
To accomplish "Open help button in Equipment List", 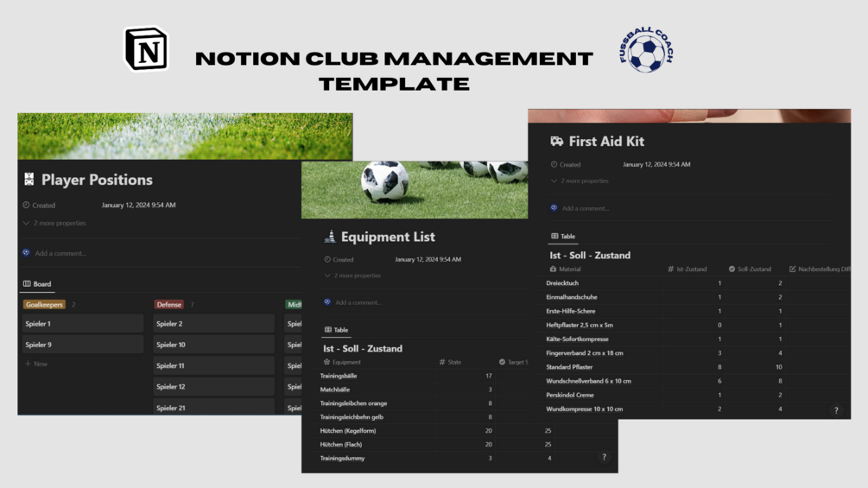I will [x=604, y=457].
